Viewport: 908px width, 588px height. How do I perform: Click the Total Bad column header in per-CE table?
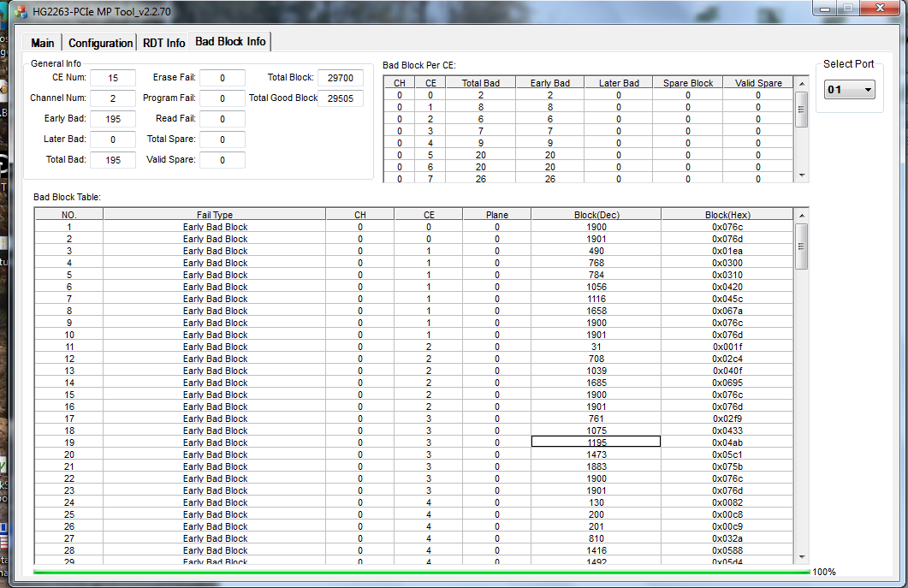click(481, 83)
